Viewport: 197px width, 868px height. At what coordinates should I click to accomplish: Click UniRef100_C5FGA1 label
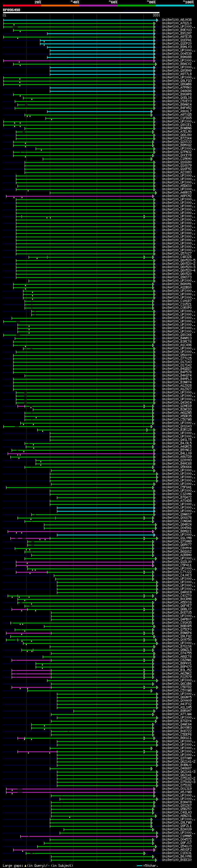(177, 487)
